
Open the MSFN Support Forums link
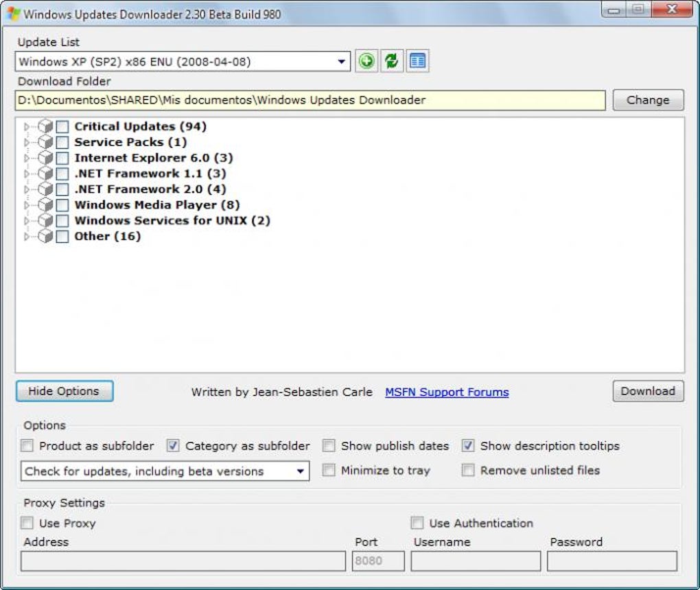pyautogui.click(x=447, y=392)
